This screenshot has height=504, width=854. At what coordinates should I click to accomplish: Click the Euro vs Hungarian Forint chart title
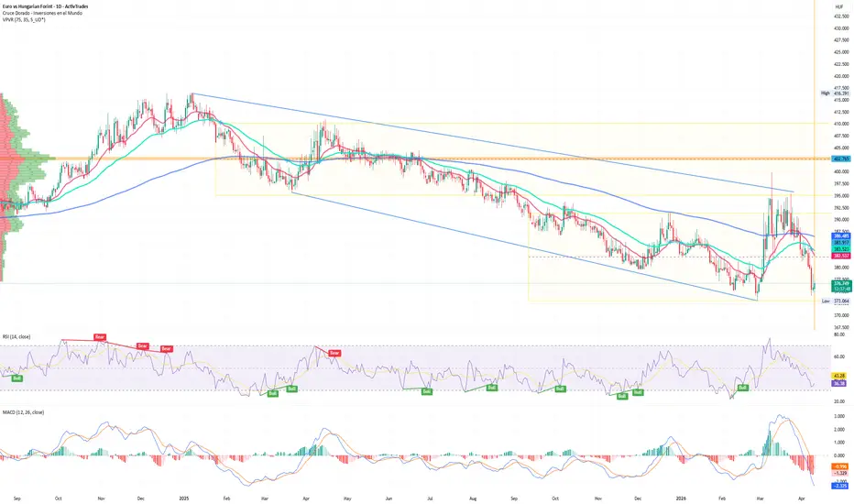(x=45, y=6)
